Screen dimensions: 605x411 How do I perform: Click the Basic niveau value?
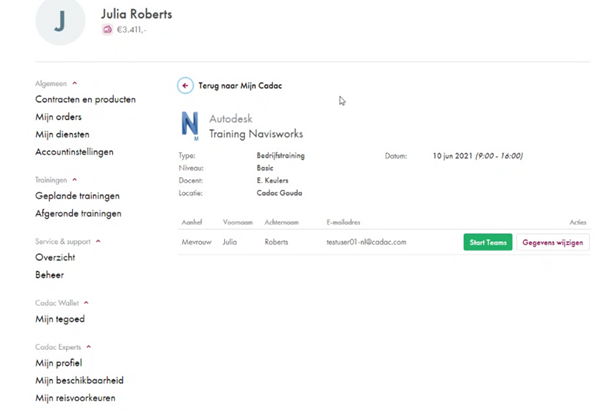[x=265, y=168]
